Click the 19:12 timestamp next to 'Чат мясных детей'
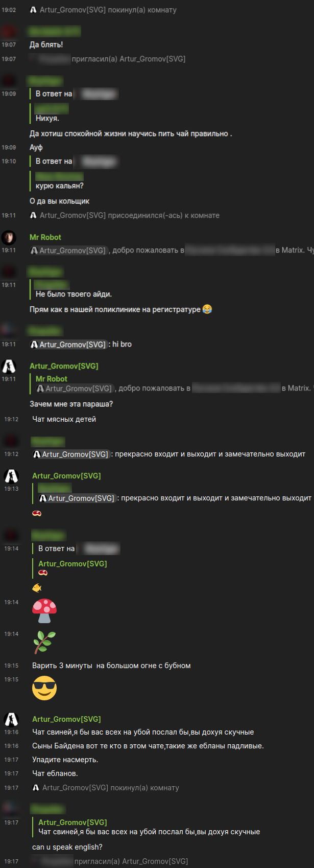The image size is (314, 868). [11, 419]
